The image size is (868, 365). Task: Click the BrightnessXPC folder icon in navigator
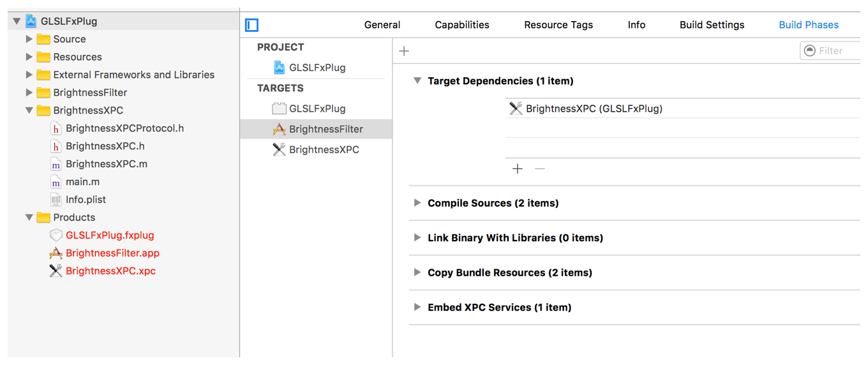[43, 110]
